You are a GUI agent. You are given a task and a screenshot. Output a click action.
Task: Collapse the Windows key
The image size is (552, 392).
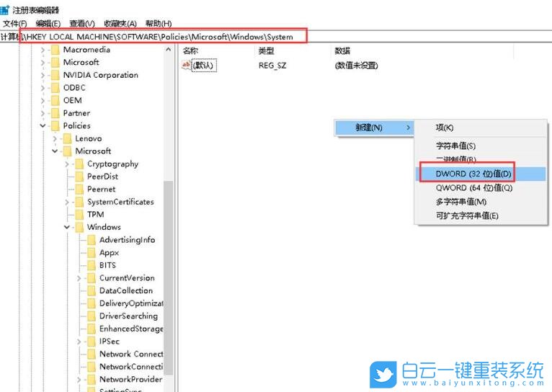67,227
